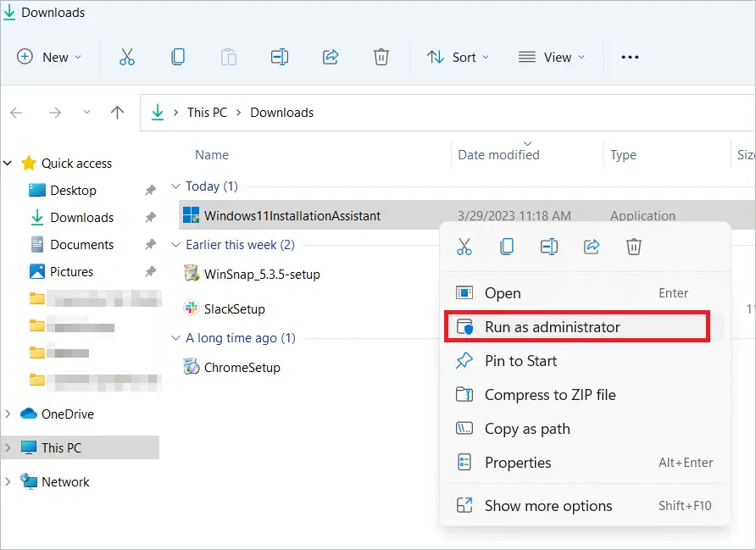The height and width of the screenshot is (550, 756).
Task: Click the pin icon next to Pictures
Action: point(150,271)
